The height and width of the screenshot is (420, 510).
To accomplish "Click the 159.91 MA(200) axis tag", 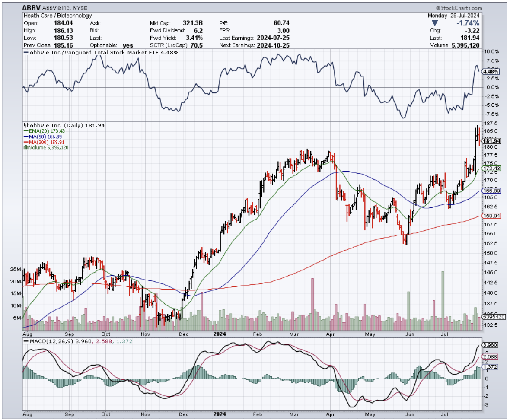I will click(492, 216).
